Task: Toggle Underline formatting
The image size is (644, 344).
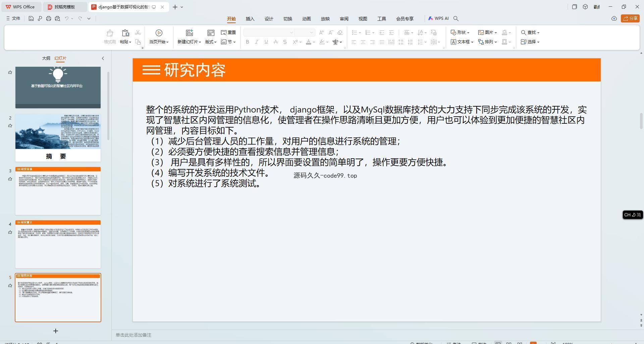Action: [266, 42]
